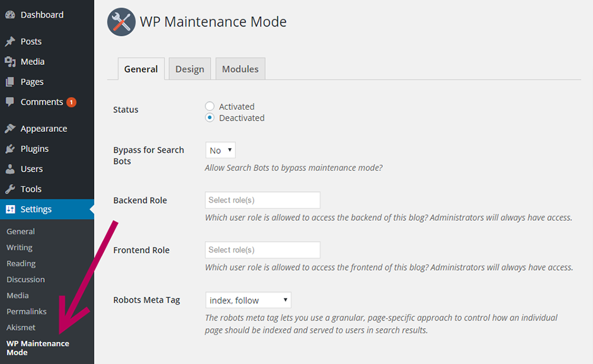
Task: Click the Tools wrench icon
Action: pos(10,189)
